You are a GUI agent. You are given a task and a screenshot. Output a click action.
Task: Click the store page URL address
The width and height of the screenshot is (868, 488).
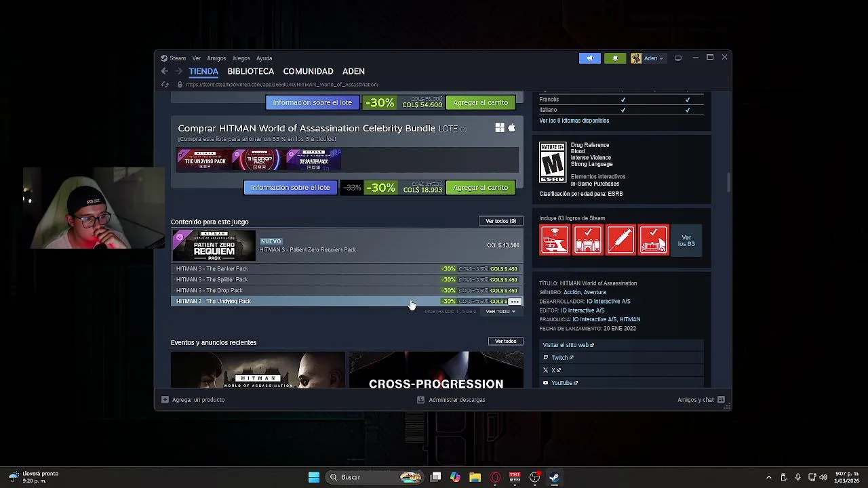[x=282, y=85]
